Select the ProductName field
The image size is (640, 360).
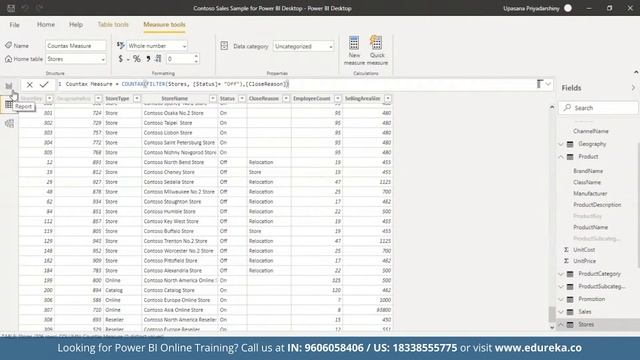click(590, 227)
